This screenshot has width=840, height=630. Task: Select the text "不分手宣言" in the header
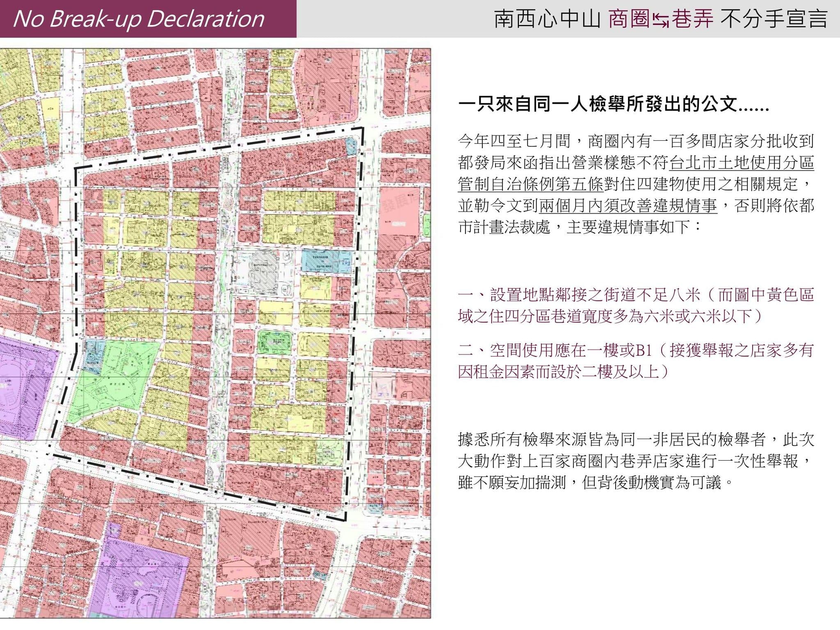coord(774,19)
